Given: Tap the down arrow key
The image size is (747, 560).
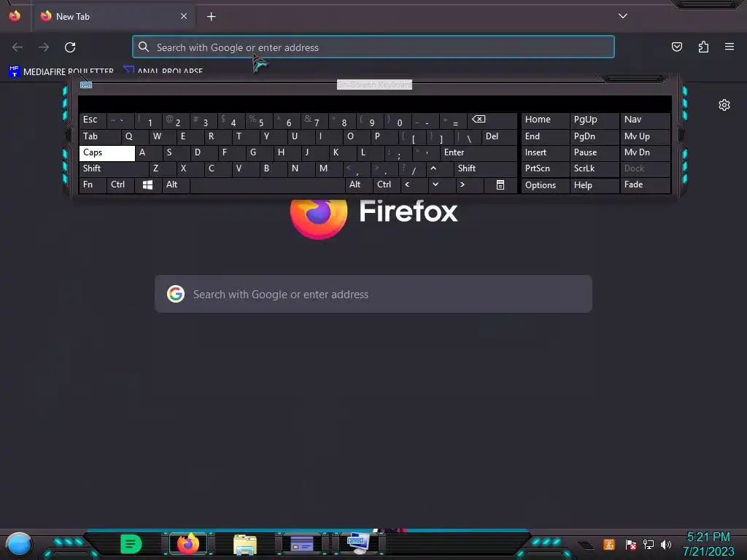Looking at the screenshot, I should [441, 184].
